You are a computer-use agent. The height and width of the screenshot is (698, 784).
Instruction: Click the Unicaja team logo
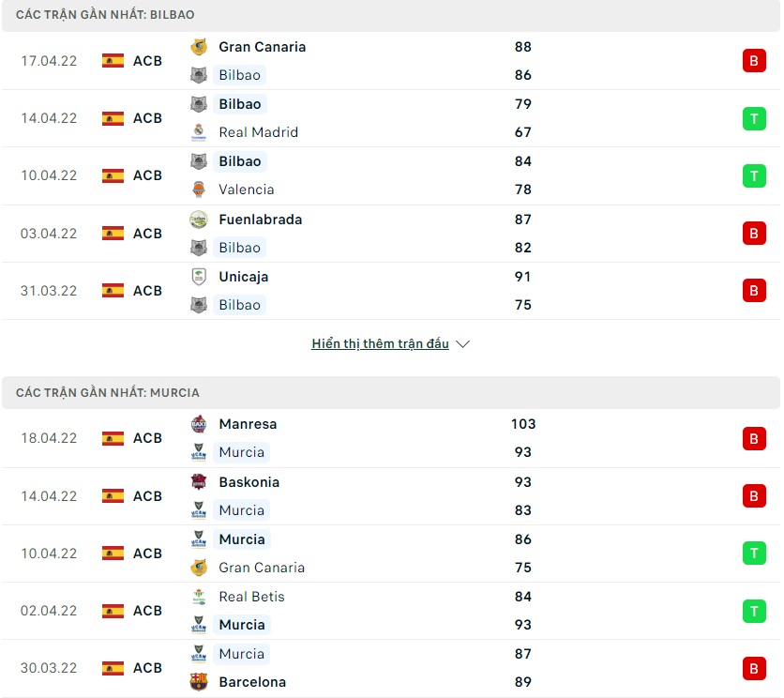199,277
